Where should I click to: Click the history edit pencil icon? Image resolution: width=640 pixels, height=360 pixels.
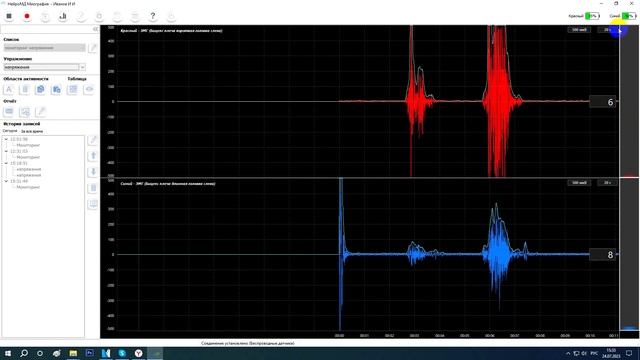pos(93,140)
